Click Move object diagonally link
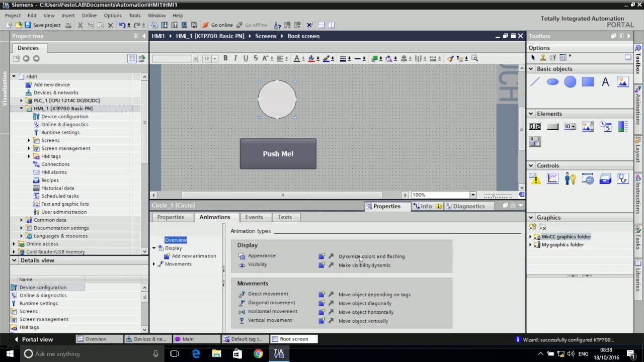 coord(365,303)
